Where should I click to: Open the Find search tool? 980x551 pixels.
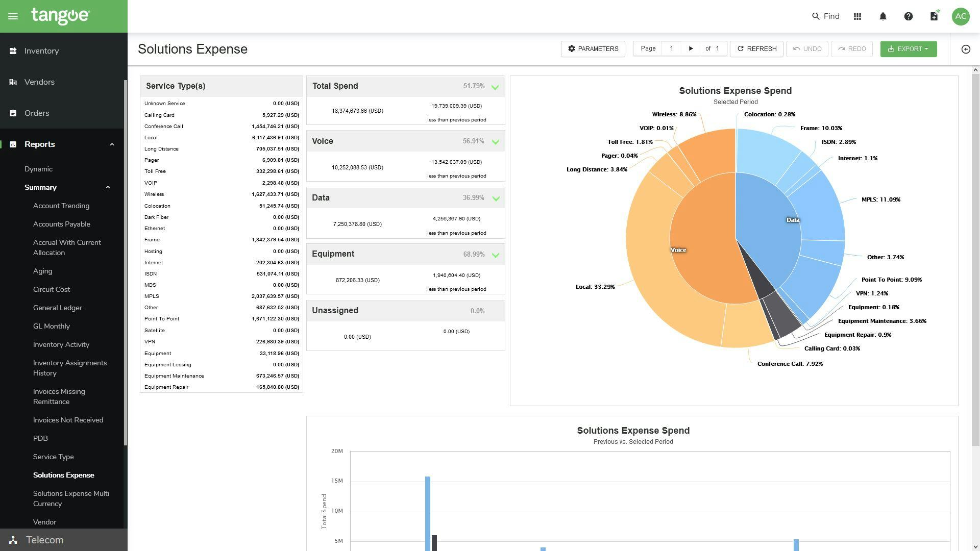point(825,16)
